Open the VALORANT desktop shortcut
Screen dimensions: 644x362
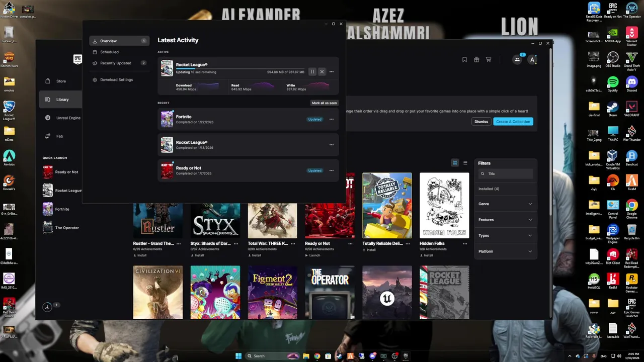click(x=632, y=108)
